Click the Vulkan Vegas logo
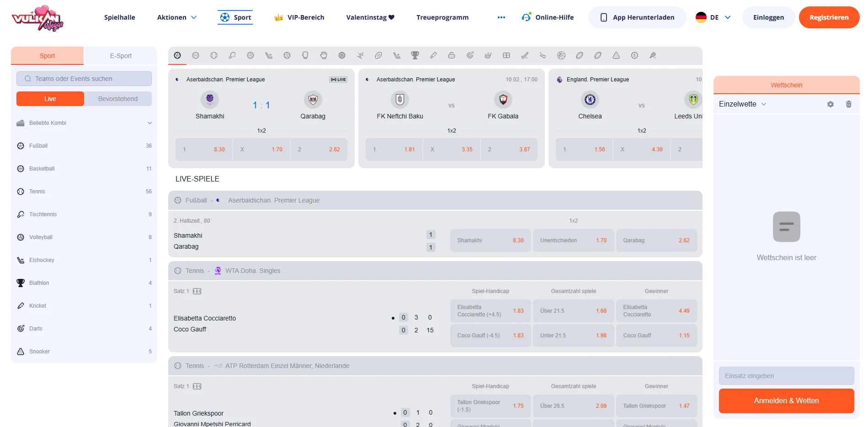 [x=37, y=18]
